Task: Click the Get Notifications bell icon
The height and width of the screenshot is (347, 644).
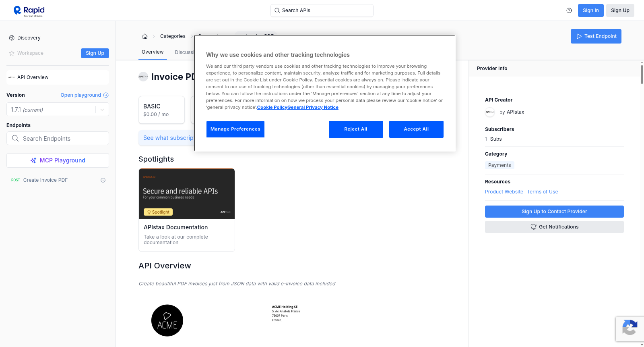Action: (x=534, y=227)
